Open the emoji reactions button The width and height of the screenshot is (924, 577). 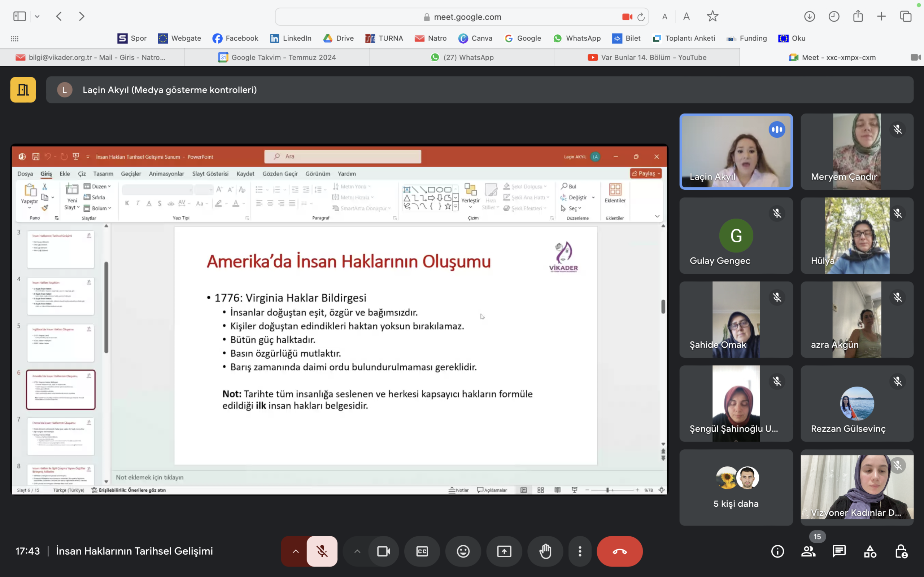click(x=463, y=551)
